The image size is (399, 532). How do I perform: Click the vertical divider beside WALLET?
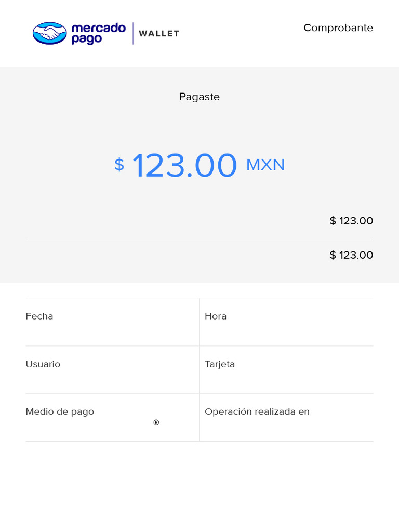[133, 33]
